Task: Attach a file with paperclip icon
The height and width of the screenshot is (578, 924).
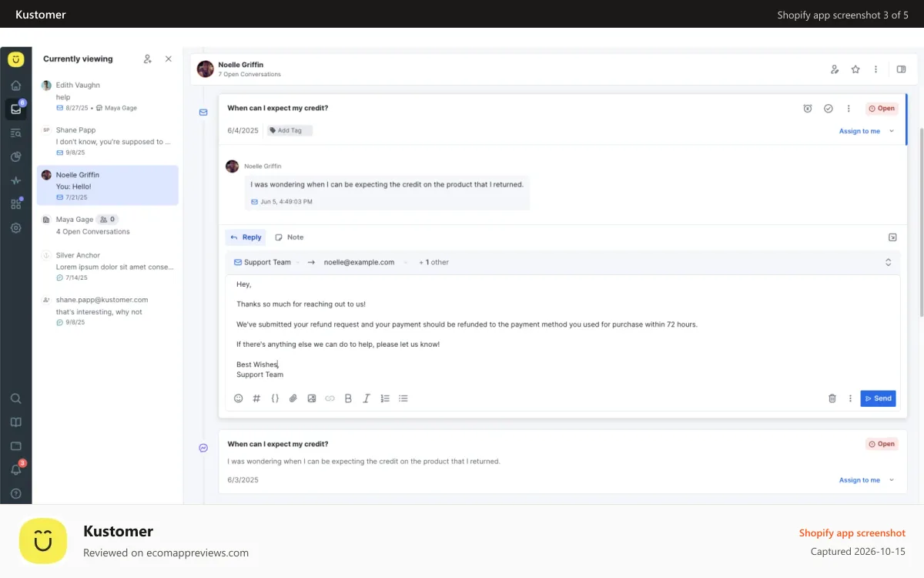Action: [293, 398]
